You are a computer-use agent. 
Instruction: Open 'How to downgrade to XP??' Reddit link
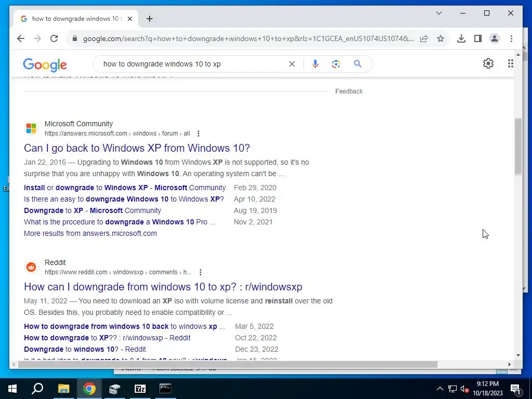pyautogui.click(x=107, y=338)
